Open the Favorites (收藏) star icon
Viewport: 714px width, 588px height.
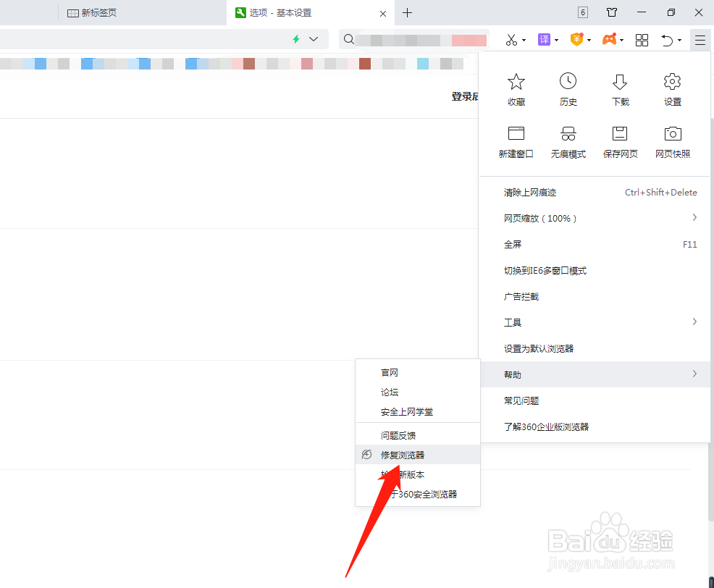click(516, 82)
